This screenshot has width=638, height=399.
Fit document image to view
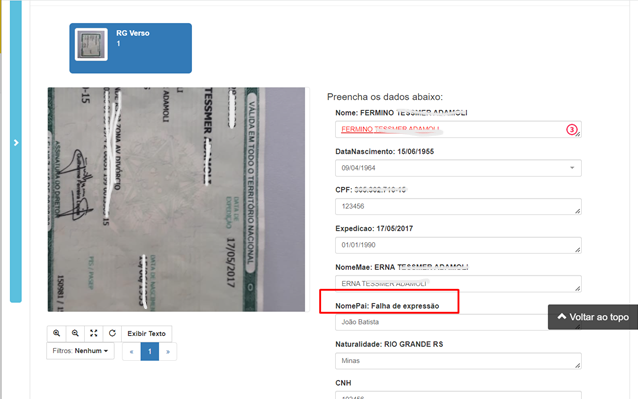click(x=94, y=334)
